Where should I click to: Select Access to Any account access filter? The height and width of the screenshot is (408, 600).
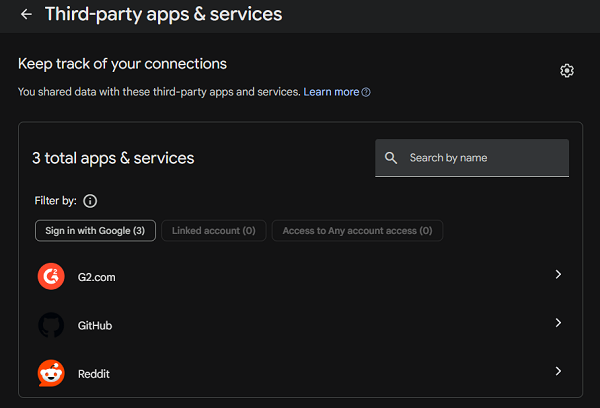click(x=357, y=230)
